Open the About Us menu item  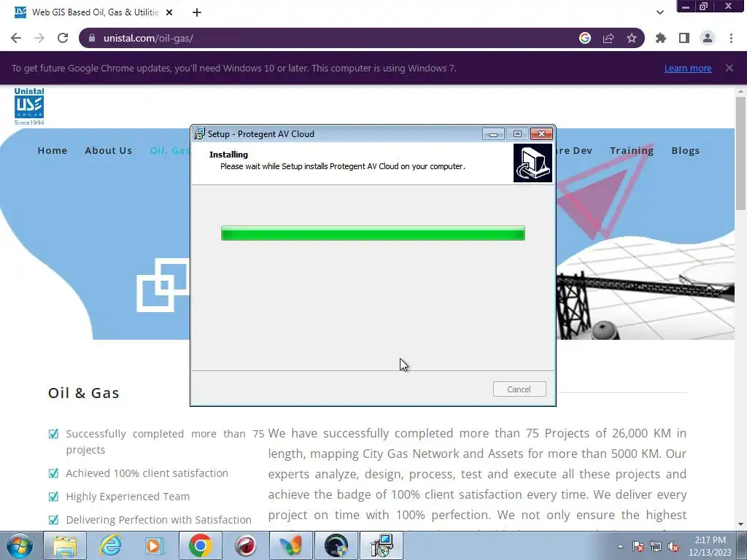tap(109, 150)
